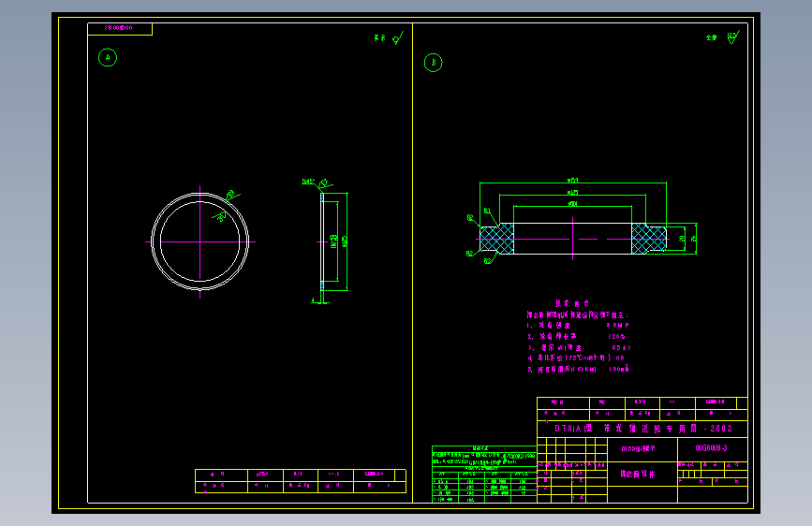Click the upper R2 radius leader label
812x526 pixels.
(x=470, y=218)
